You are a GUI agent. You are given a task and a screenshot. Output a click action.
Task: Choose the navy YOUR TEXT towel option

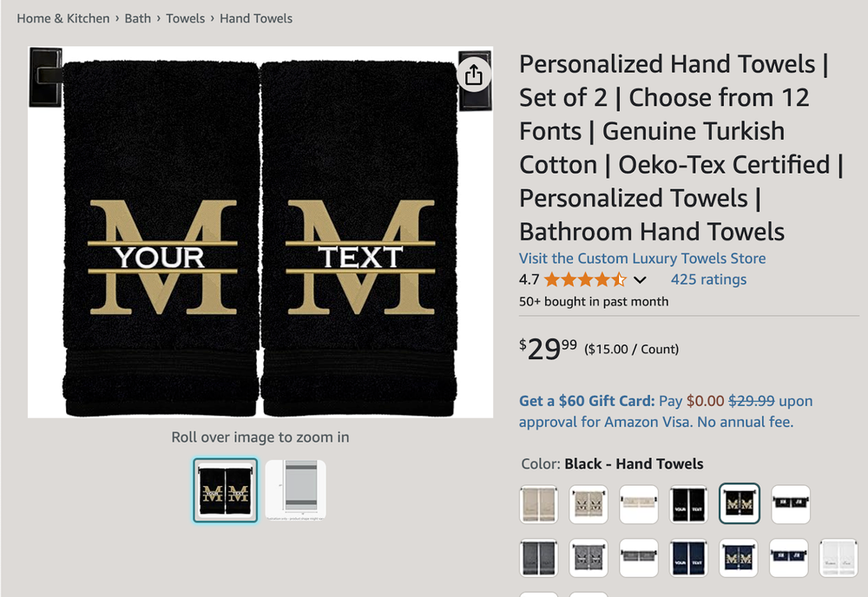click(687, 558)
